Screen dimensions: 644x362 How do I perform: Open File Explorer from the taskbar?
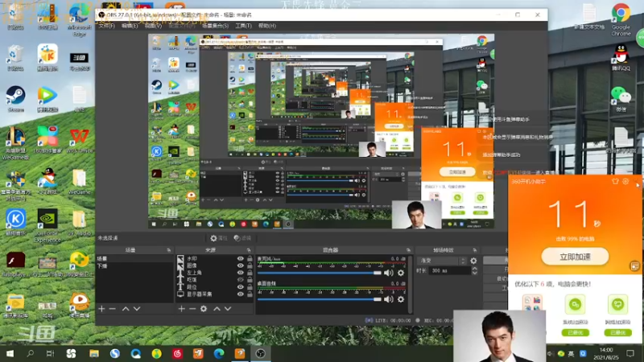94,353
